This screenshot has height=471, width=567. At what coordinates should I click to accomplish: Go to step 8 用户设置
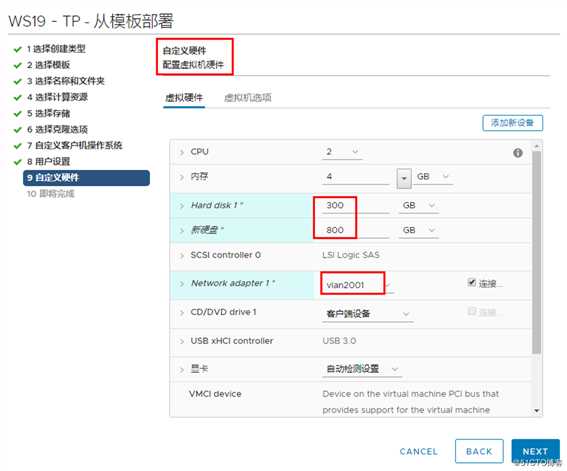click(48, 162)
